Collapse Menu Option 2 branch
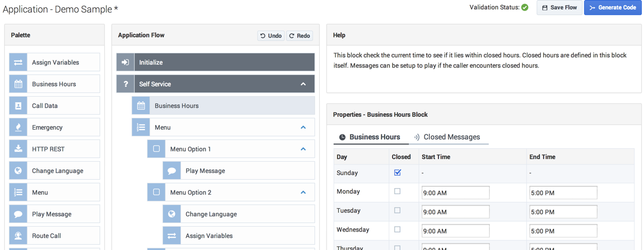Image resolution: width=644 pixels, height=250 pixels. 303,193
